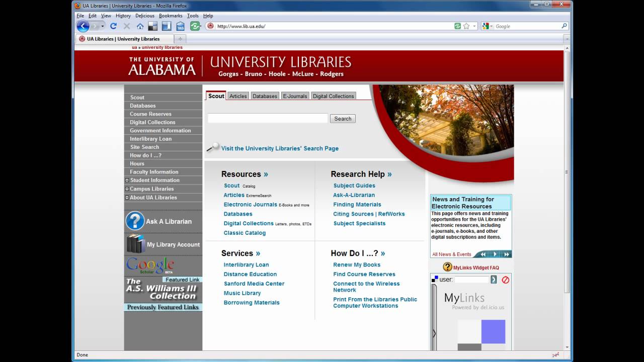
Task: Click the rewind button in news widget
Action: pos(483,254)
